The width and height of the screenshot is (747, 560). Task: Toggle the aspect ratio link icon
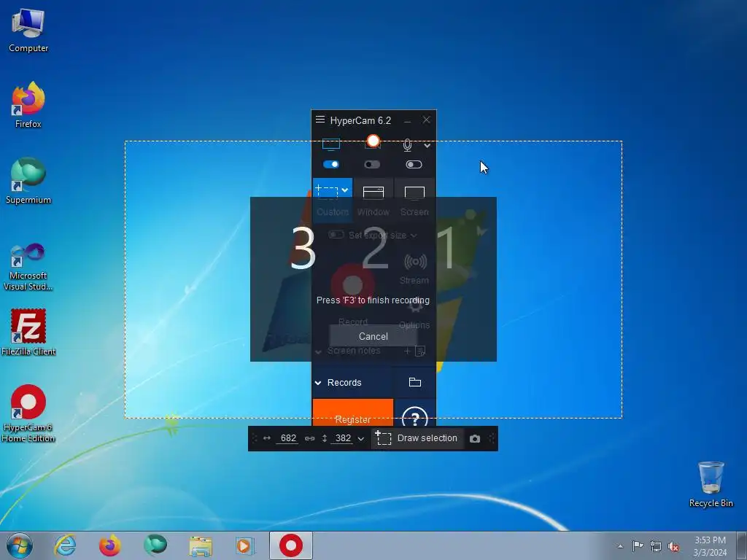coord(309,438)
